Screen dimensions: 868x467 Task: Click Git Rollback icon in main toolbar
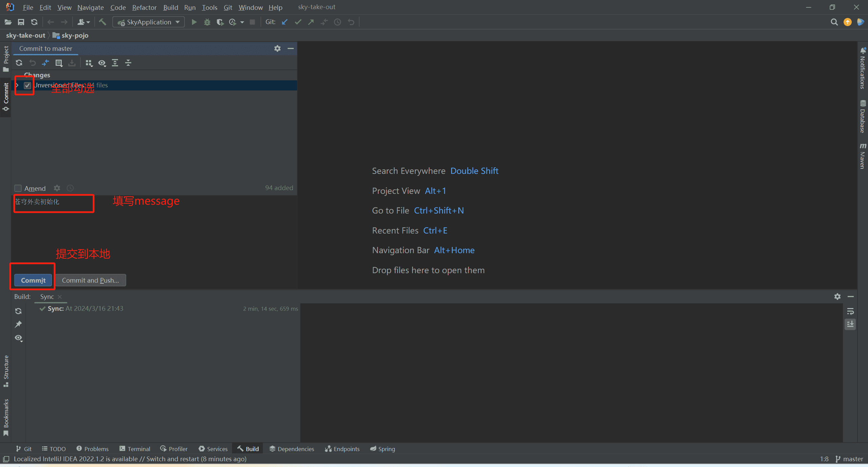click(351, 22)
